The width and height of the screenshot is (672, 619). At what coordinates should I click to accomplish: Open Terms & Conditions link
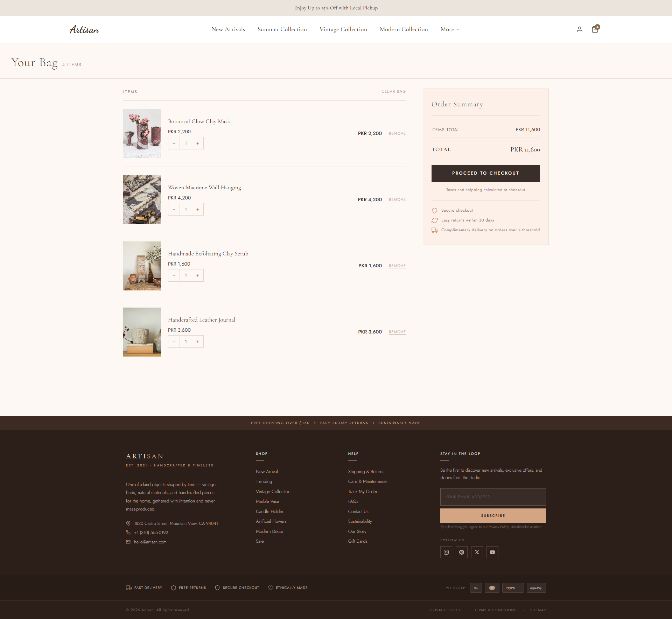[495, 610]
